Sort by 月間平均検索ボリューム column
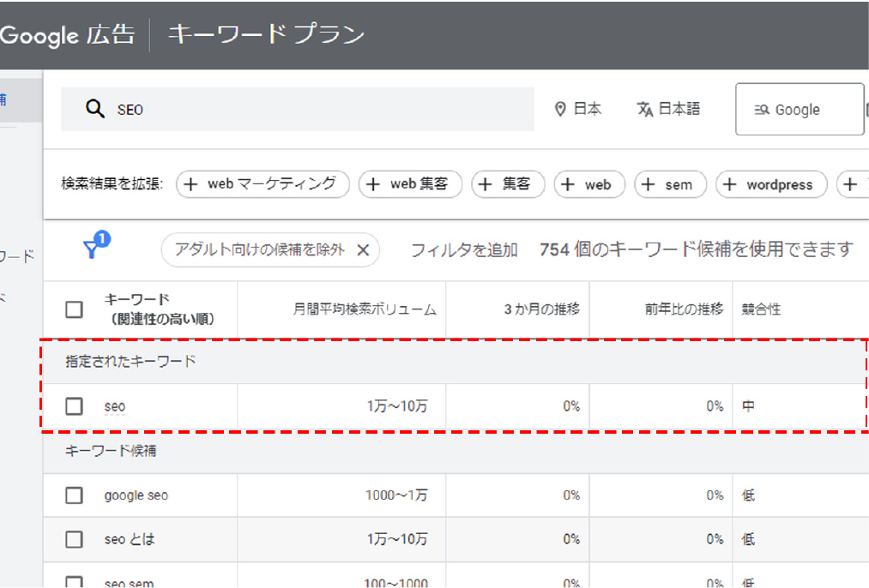This screenshot has height=588, width=869. [364, 309]
